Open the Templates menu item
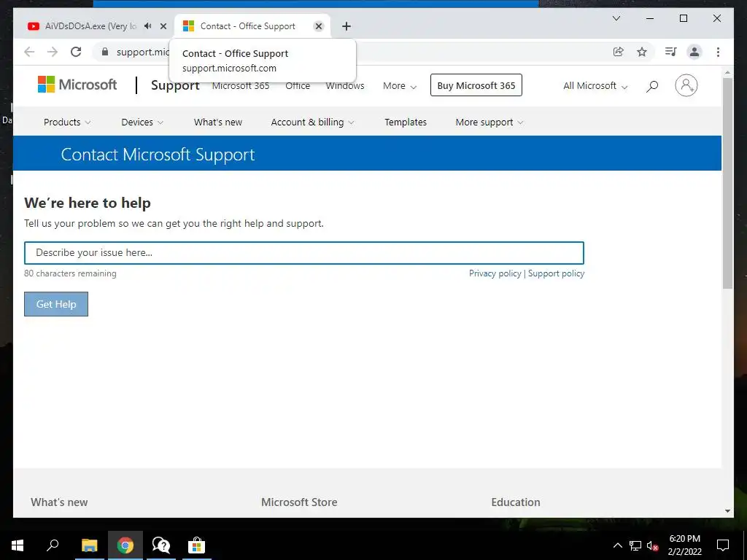 pos(406,122)
